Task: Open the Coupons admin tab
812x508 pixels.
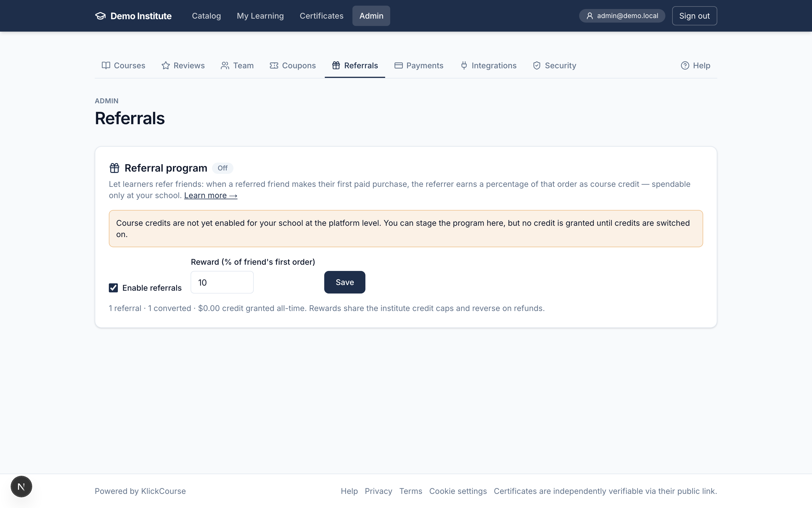Action: [293, 65]
